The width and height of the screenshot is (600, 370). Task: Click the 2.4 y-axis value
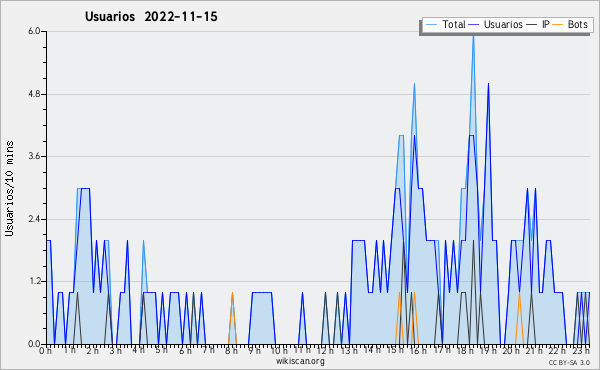(34, 219)
